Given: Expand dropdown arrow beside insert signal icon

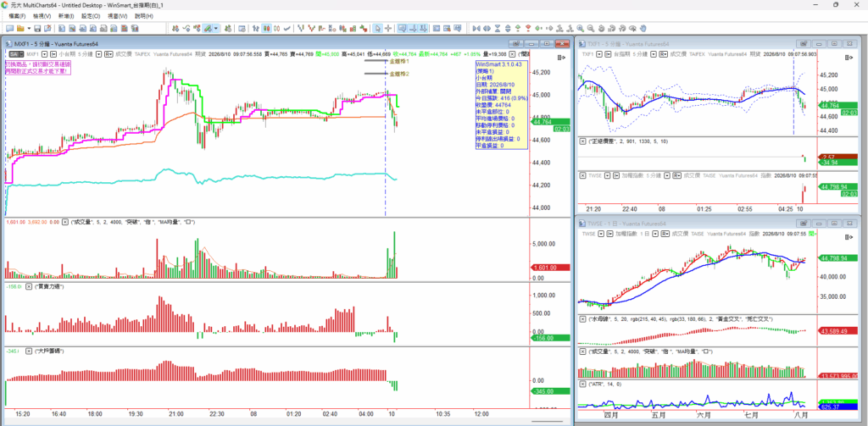Looking at the screenshot, I should pos(216,28).
